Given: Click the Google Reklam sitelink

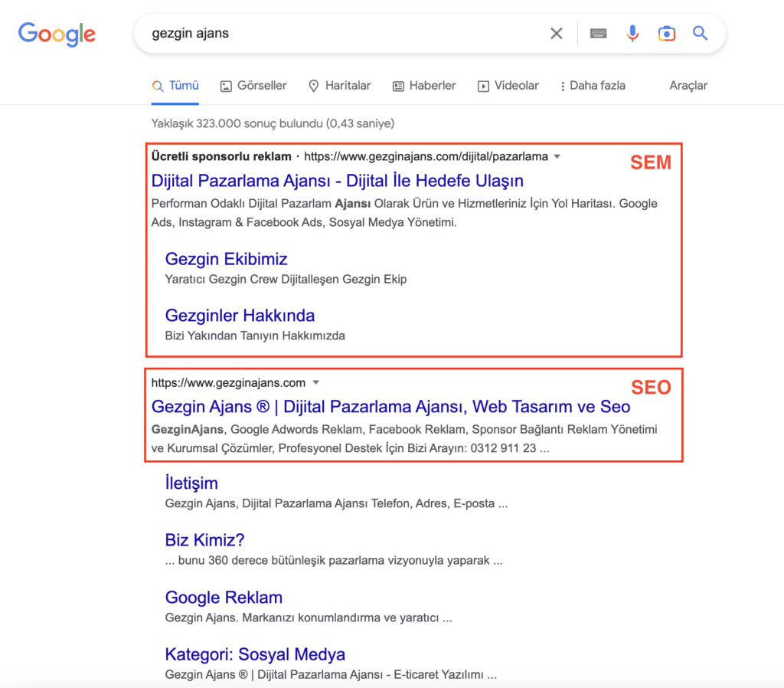Looking at the screenshot, I should tap(224, 597).
